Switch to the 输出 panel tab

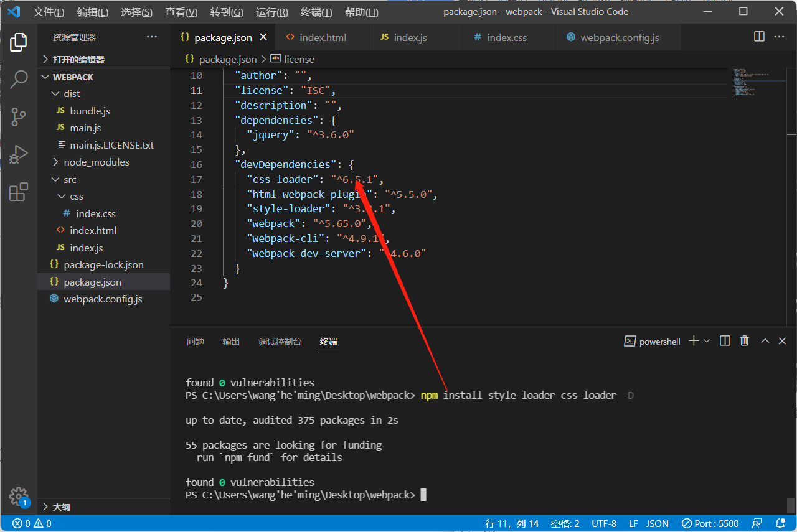click(231, 342)
